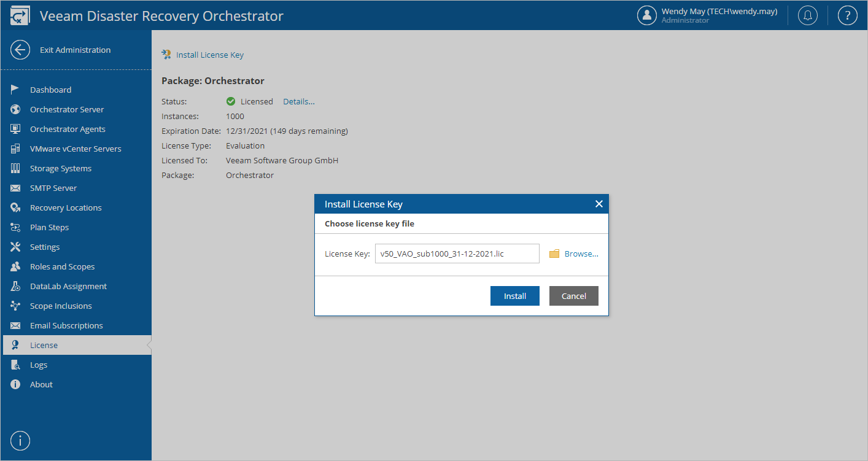Close the Install License Key dialog
Image resolution: width=868 pixels, height=461 pixels.
599,204
